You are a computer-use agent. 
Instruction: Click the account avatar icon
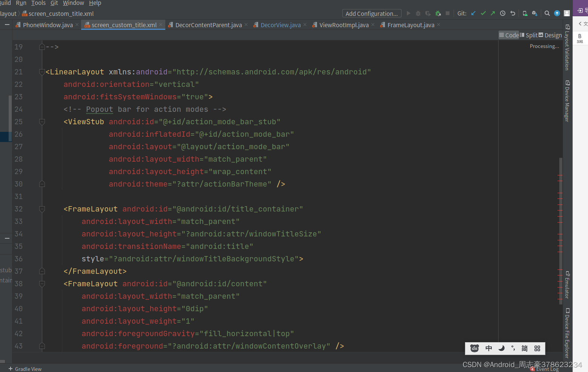tap(567, 13)
